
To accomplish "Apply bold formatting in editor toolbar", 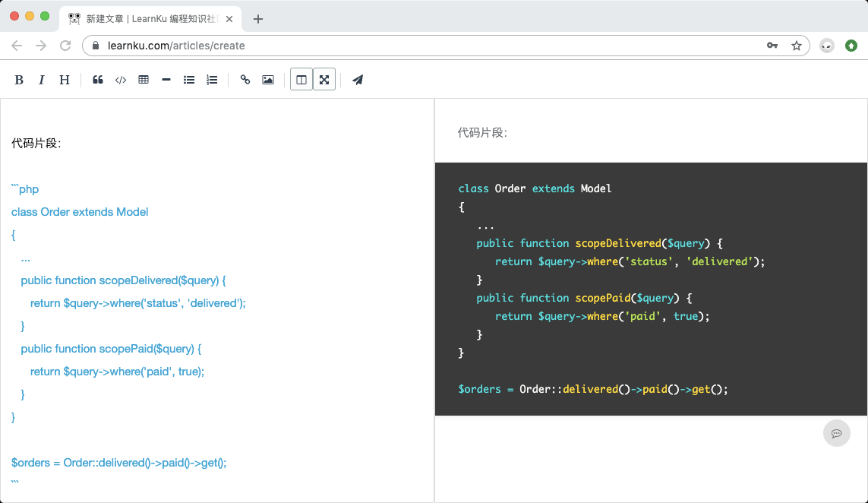I will (19, 80).
